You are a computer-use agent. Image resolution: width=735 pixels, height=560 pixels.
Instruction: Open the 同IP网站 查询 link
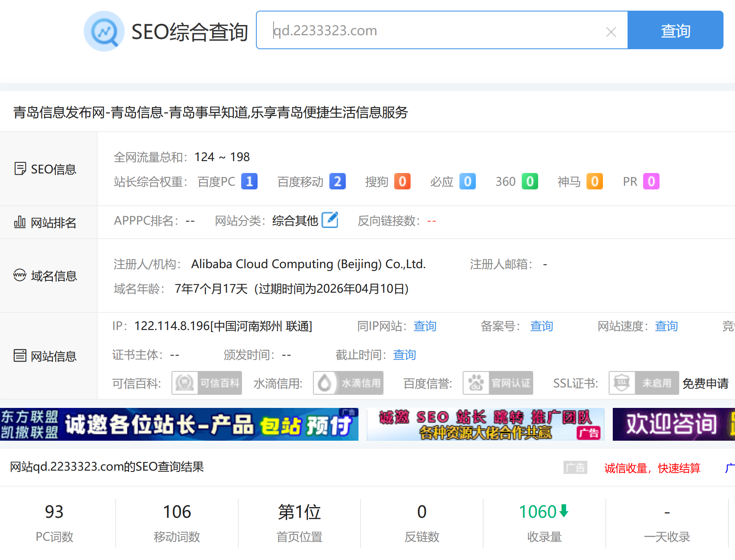(x=425, y=326)
